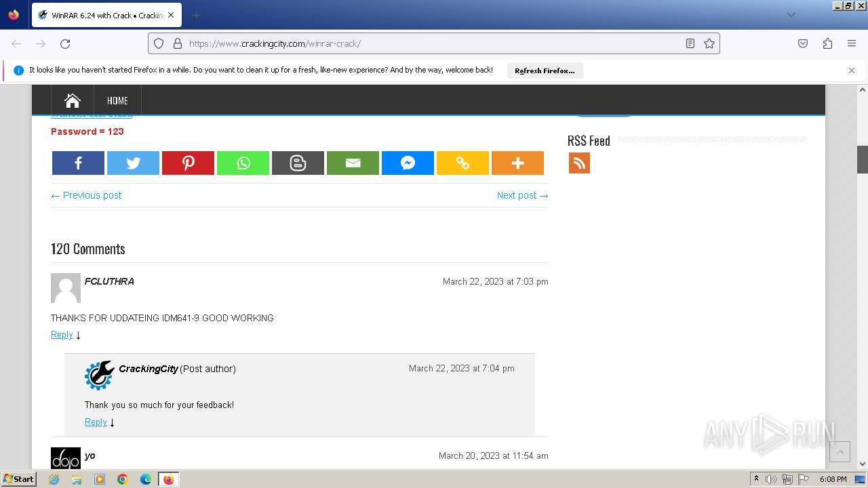This screenshot has width=868, height=488.
Task: Click FCLUTHRA's avatar image
Action: (66, 288)
